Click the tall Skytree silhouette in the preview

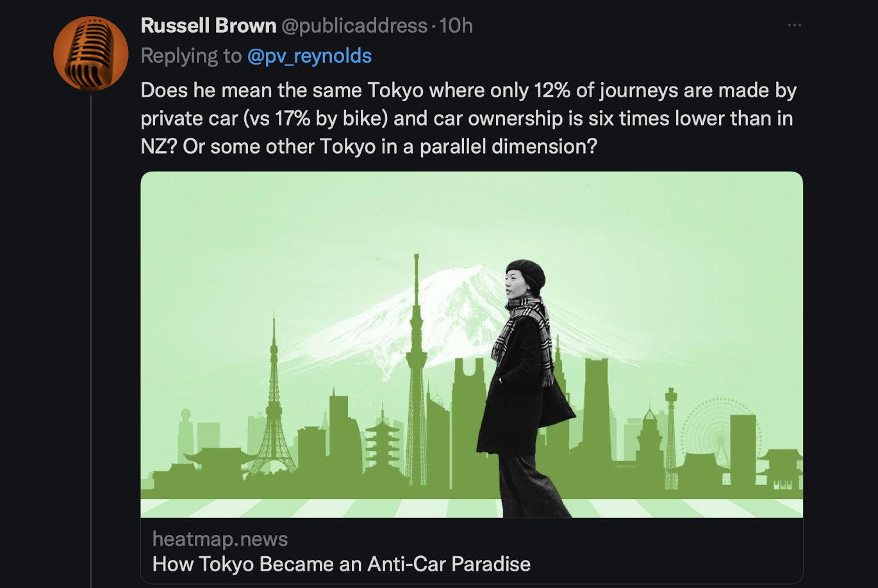click(417, 372)
